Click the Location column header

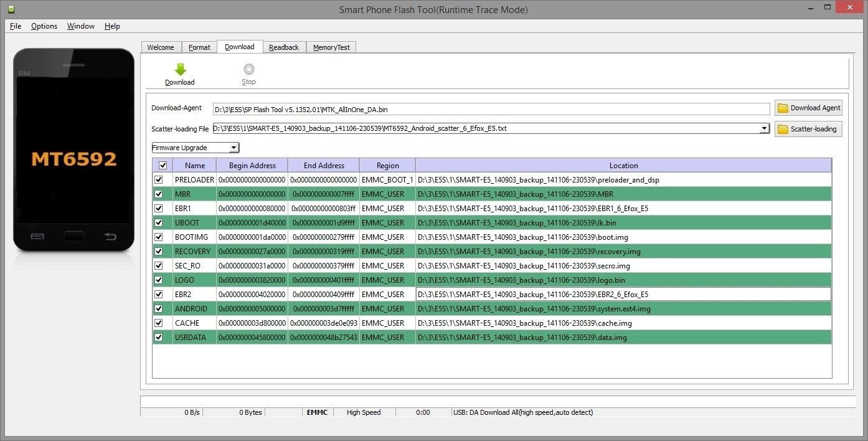point(623,166)
